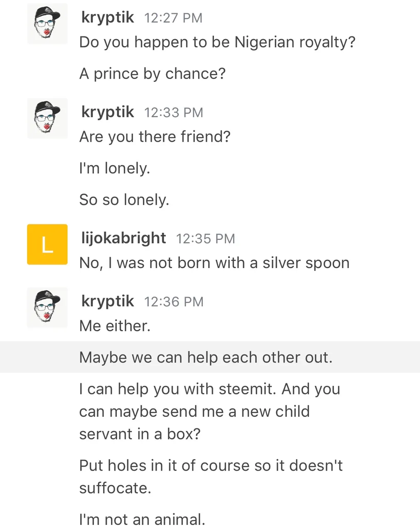The image size is (420, 532).
Task: Select the 'I'm not an animal.' message
Action: (142, 520)
